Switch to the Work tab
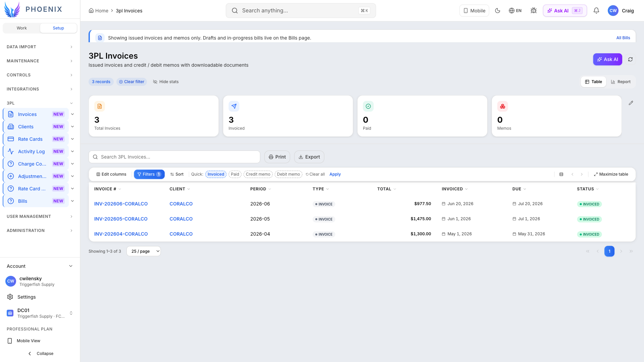Image resolution: width=644 pixels, height=362 pixels. 22,28
